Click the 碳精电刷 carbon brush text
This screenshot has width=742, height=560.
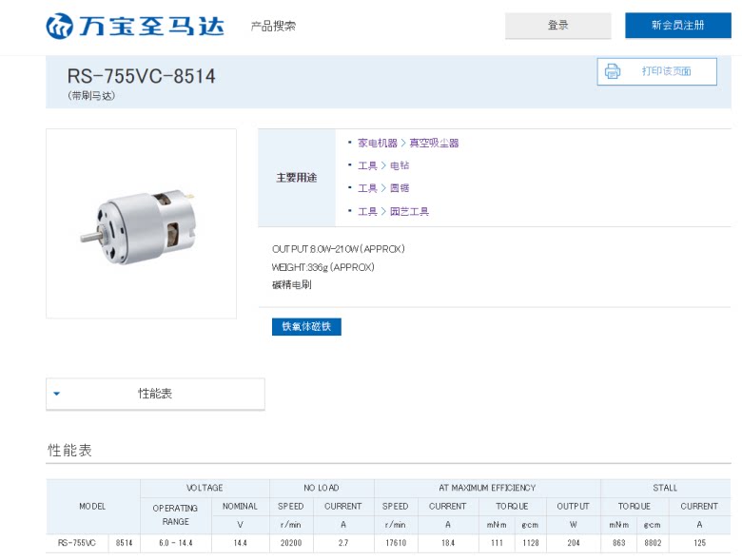pyautogui.click(x=291, y=284)
